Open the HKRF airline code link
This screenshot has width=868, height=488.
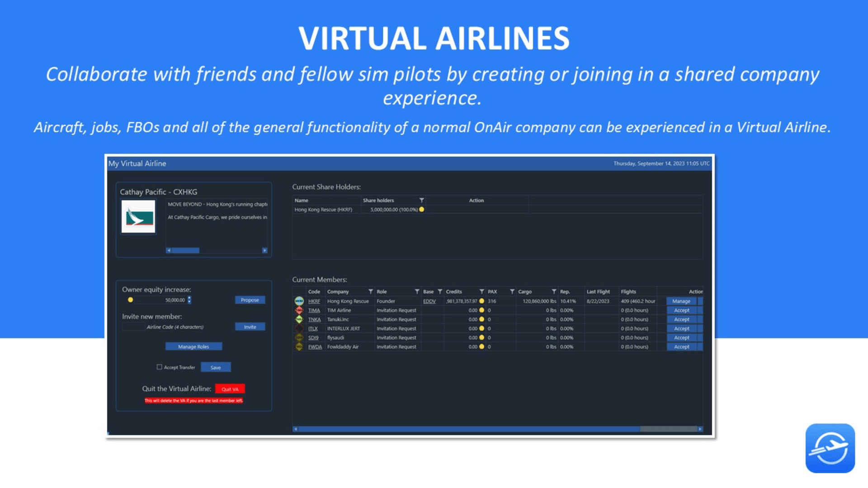314,301
